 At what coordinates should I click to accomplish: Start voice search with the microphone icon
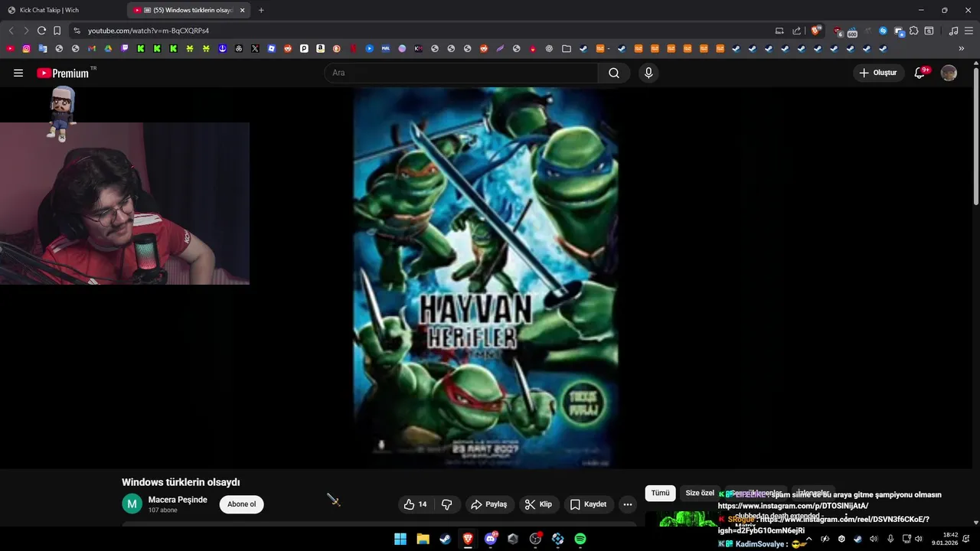pyautogui.click(x=648, y=73)
